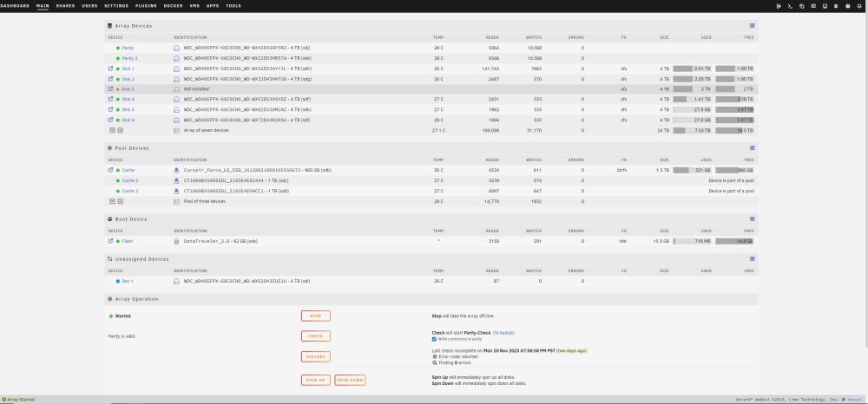This screenshot has height=404, width=868.
Task: Toggle Array Devices view via its list icon
Action: click(752, 26)
